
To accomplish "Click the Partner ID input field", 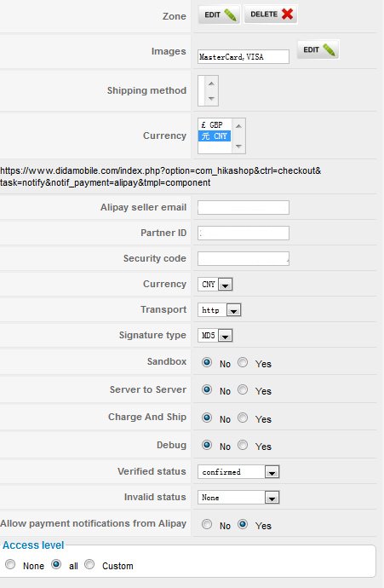I will click(x=244, y=233).
